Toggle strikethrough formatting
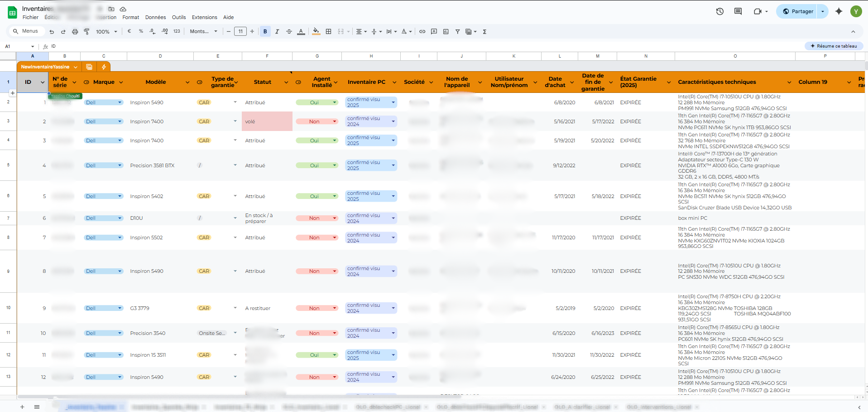Image resolution: width=868 pixels, height=412 pixels. 289,32
